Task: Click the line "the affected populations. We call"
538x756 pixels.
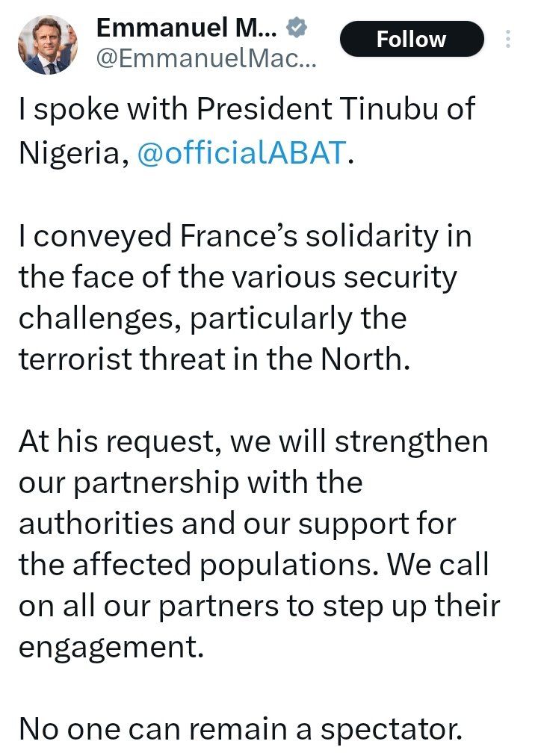Action: tap(253, 565)
